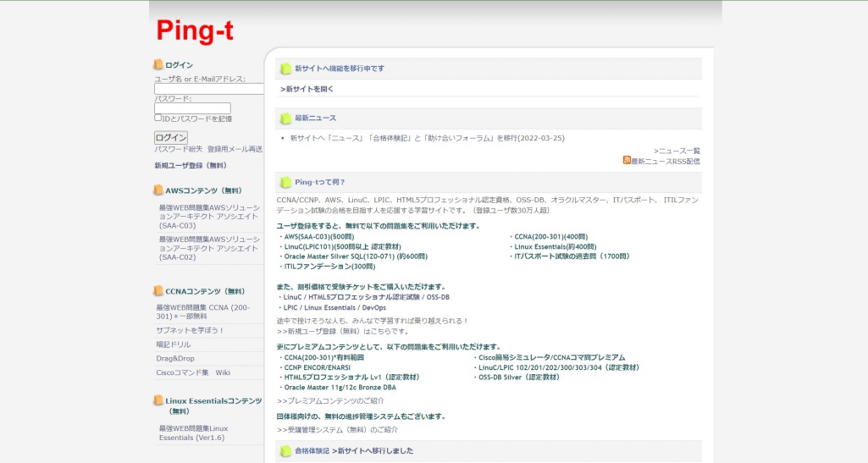
Task: Click the Ping-tって何？ heading text
Action: 320,182
